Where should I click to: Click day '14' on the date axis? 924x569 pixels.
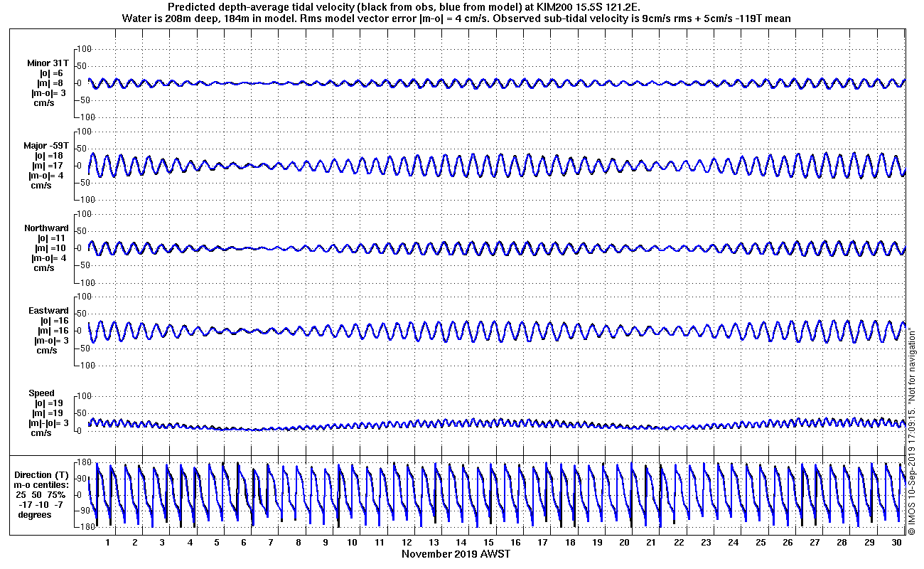click(x=462, y=542)
